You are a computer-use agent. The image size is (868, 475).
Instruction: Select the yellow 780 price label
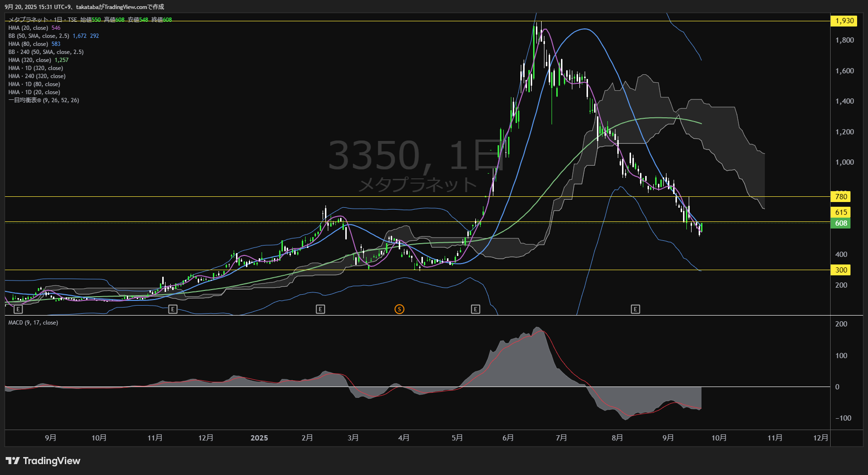pyautogui.click(x=841, y=196)
